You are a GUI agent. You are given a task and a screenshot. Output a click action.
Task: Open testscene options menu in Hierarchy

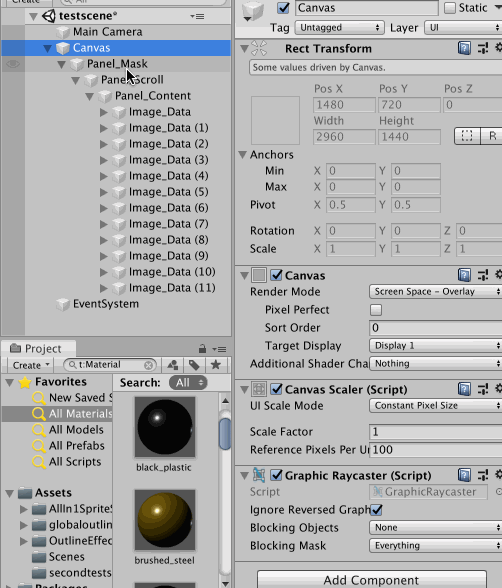(x=198, y=16)
